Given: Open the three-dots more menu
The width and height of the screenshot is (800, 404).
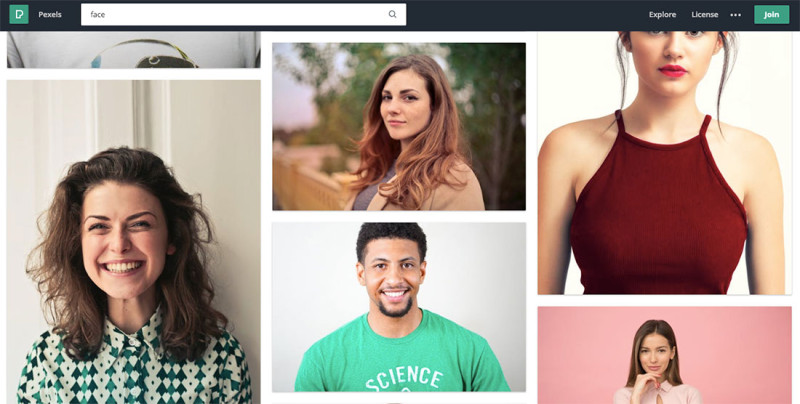Looking at the screenshot, I should click(735, 15).
